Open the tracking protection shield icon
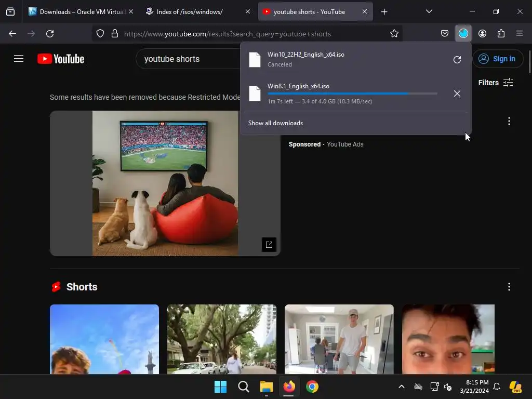Screen dimensions: 532x399 100,34
